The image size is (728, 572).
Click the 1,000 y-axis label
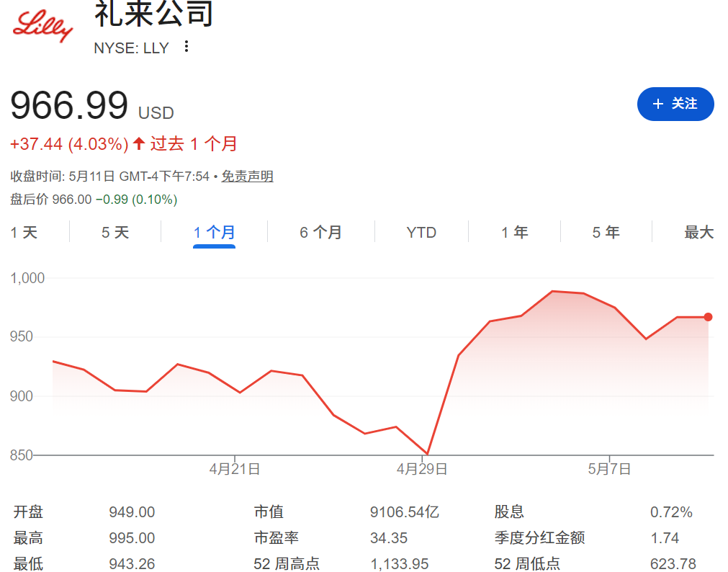coord(27,278)
